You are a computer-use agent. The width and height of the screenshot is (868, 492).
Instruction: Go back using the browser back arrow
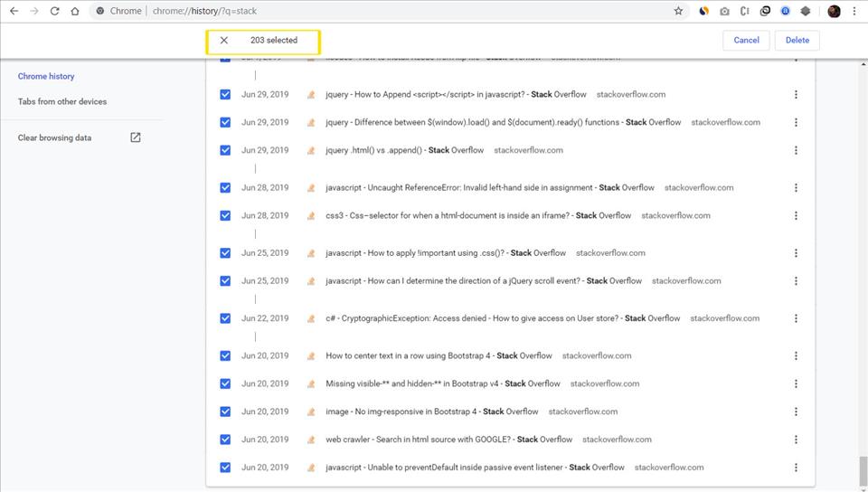click(x=14, y=11)
